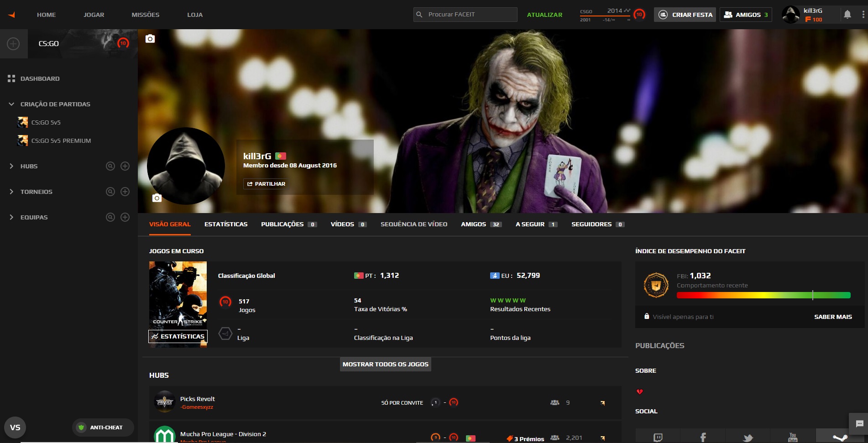Open the Jogar menu

(x=94, y=15)
